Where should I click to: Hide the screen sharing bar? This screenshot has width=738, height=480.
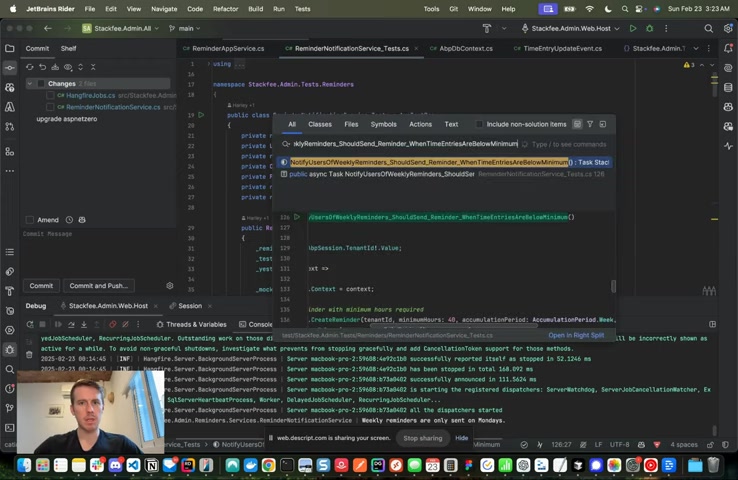pyautogui.click(x=461, y=438)
